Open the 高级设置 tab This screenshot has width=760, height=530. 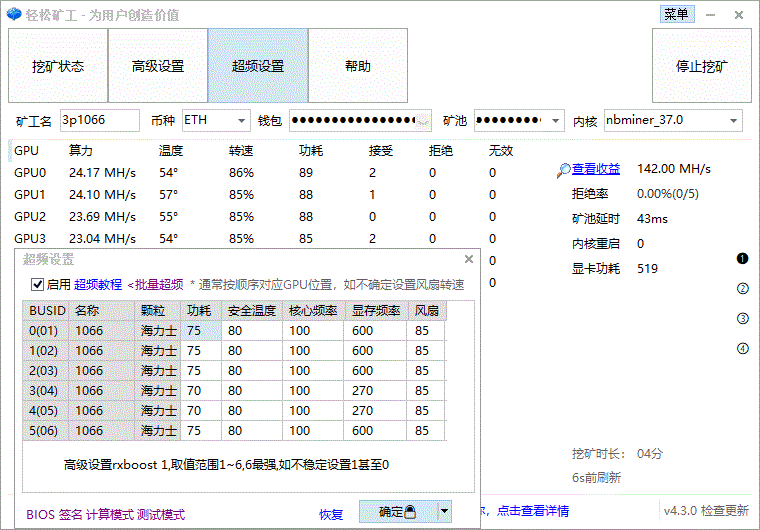click(x=158, y=67)
